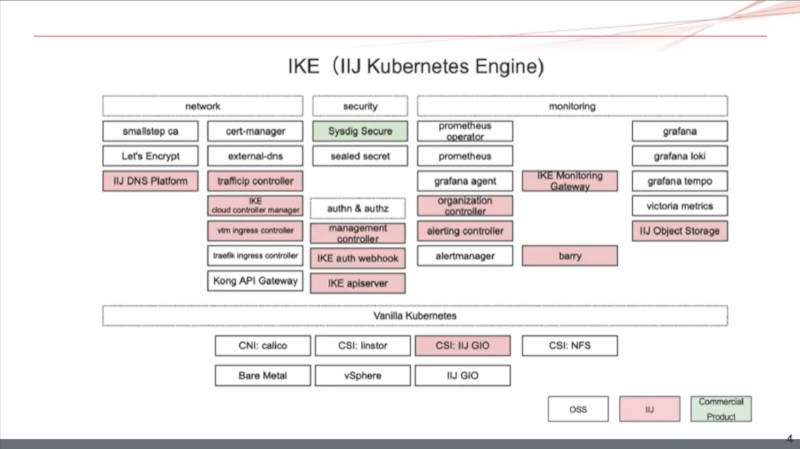Screen dimensions: 800x449
Task: Click the 'prometheus operator' box
Action: [465, 131]
